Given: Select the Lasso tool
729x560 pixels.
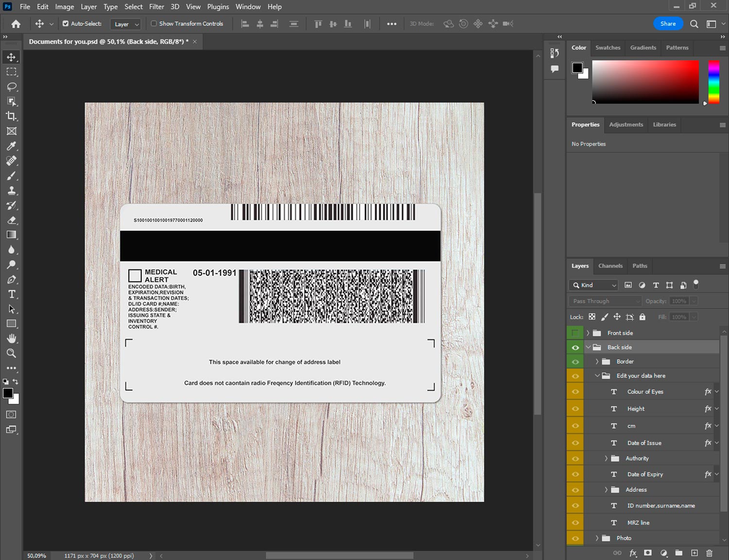Looking at the screenshot, I should pyautogui.click(x=12, y=87).
